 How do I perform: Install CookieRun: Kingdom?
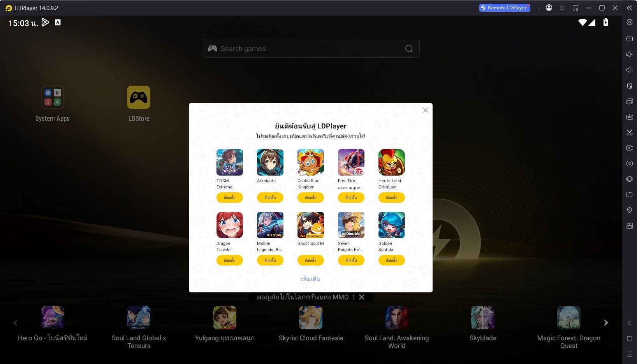(x=311, y=198)
